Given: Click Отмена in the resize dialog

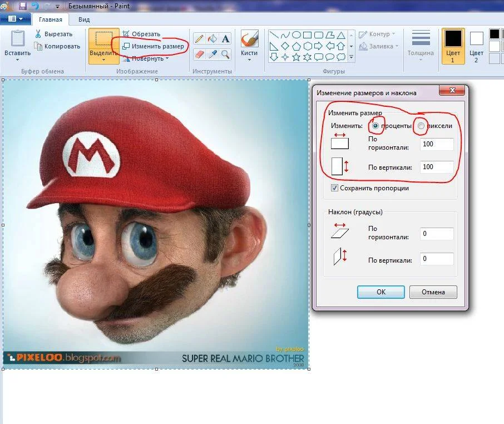Looking at the screenshot, I should click(433, 292).
